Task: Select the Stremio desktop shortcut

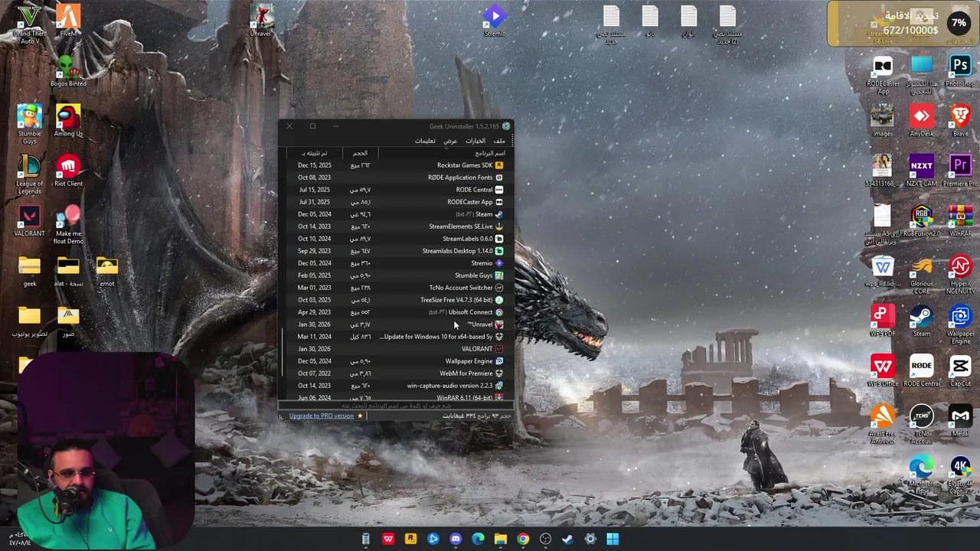Action: tap(495, 21)
